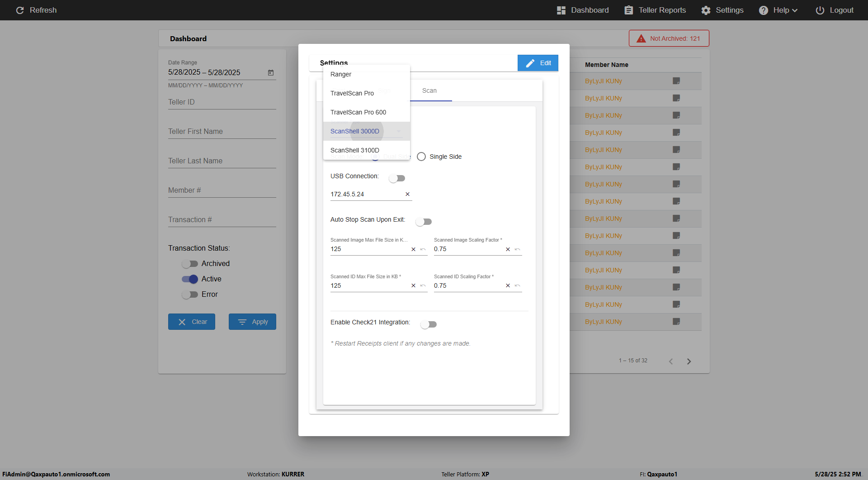The image size is (868, 480).
Task: Reset Scanned ID Scaling Factor value
Action: (518, 286)
